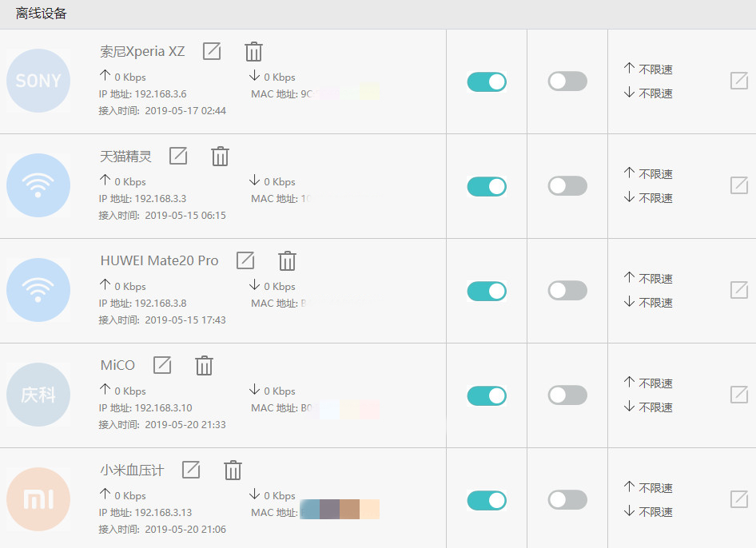756x548 pixels.
Task: Delete the 天猫精灵 device entry
Action: (220, 157)
